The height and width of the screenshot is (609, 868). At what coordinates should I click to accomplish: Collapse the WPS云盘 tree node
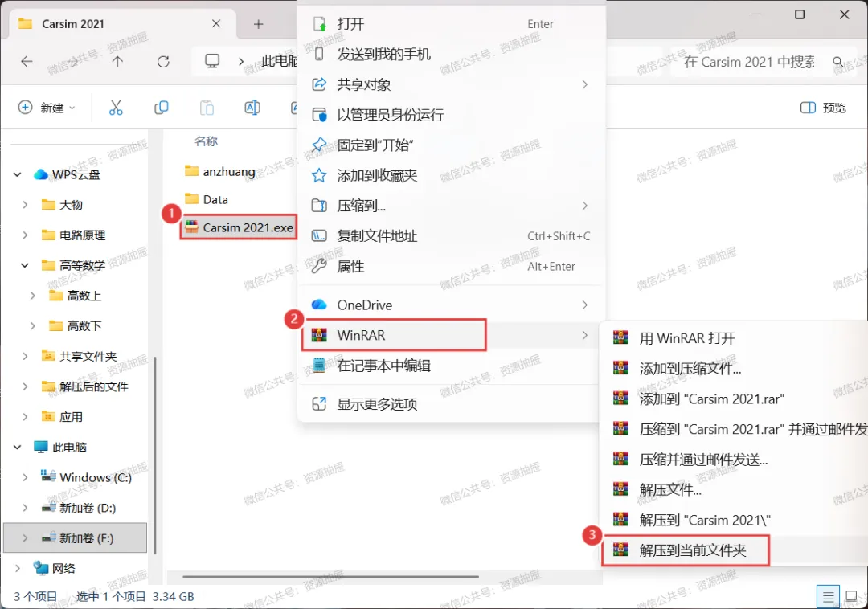(x=17, y=175)
